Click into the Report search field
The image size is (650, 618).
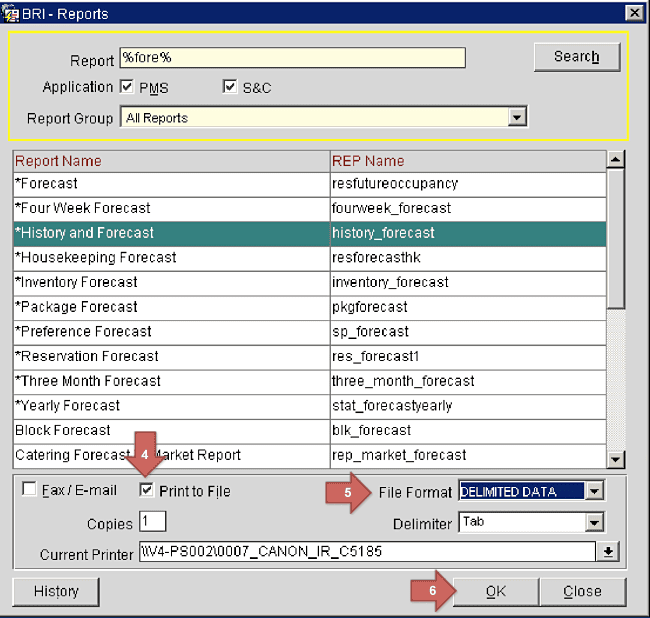291,58
